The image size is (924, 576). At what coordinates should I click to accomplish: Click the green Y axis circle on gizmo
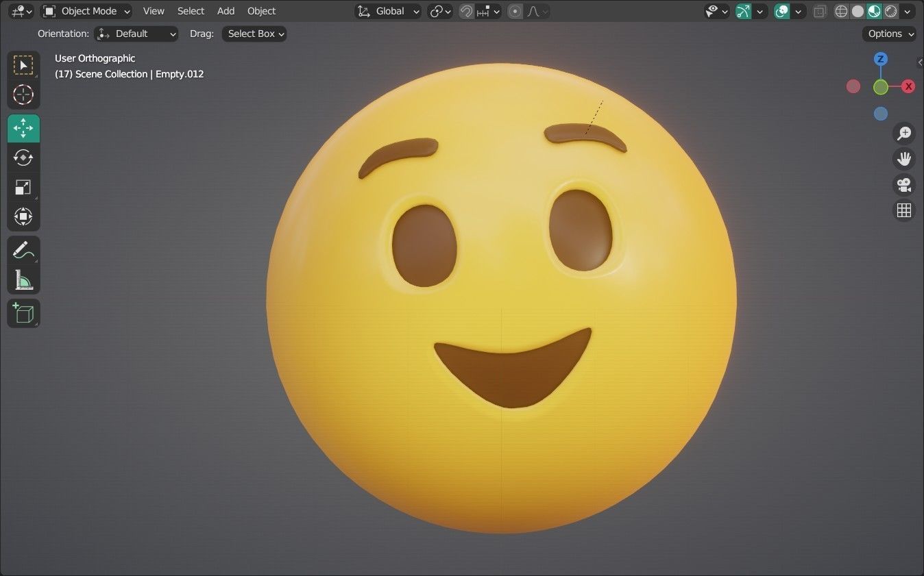(x=881, y=87)
